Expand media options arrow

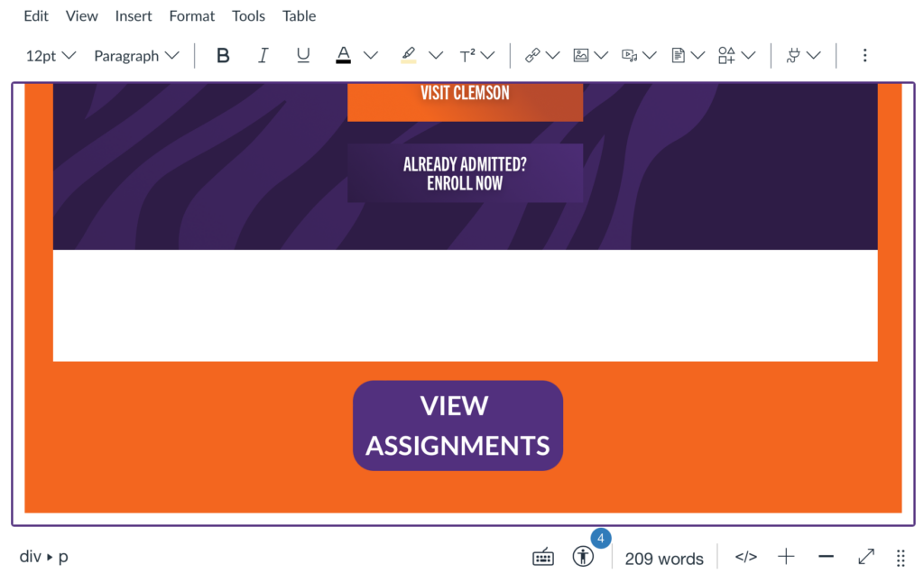(650, 55)
